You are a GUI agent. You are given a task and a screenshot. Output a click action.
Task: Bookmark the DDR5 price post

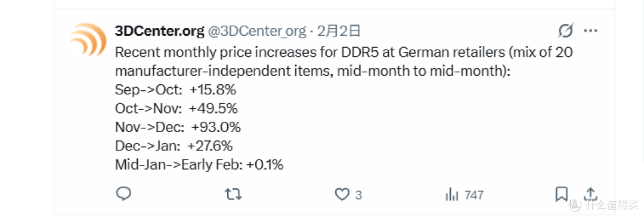(x=562, y=194)
